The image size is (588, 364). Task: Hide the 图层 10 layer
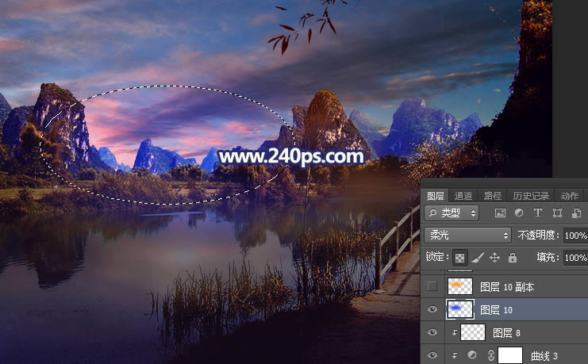pos(432,309)
